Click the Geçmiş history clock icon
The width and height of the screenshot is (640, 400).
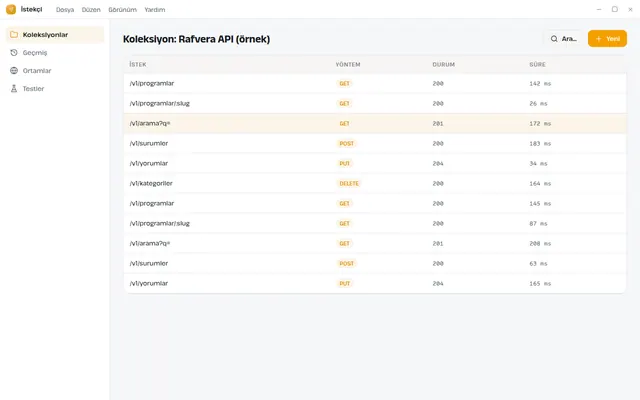pos(14,53)
